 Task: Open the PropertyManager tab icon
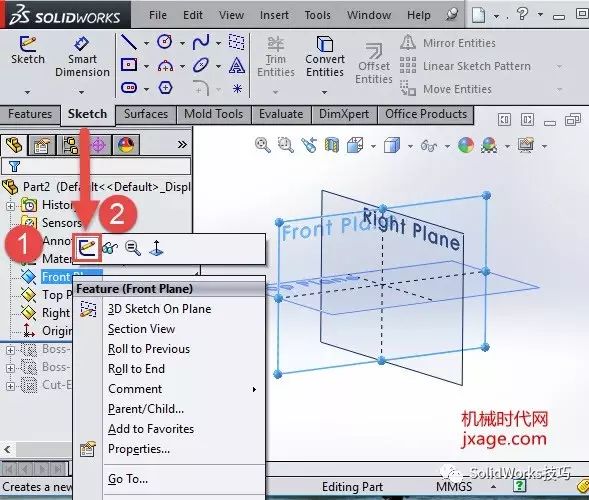coord(41,145)
